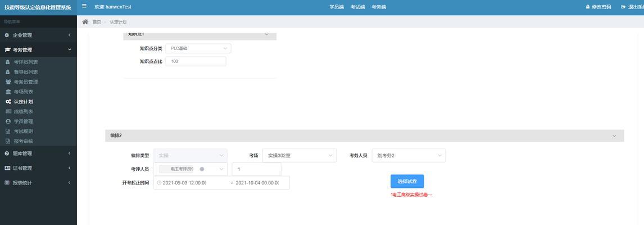Click the document icon beside 报考审核
The image size is (644, 225).
click(8, 141)
